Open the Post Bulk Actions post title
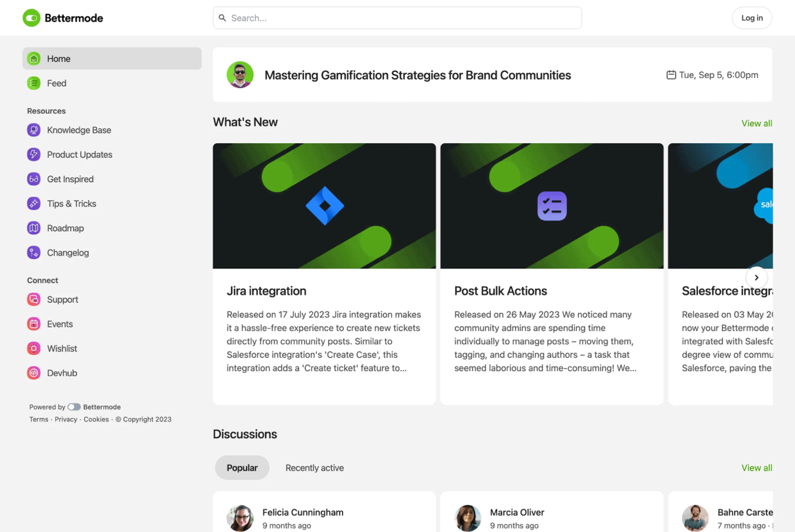The height and width of the screenshot is (532, 795). click(501, 291)
